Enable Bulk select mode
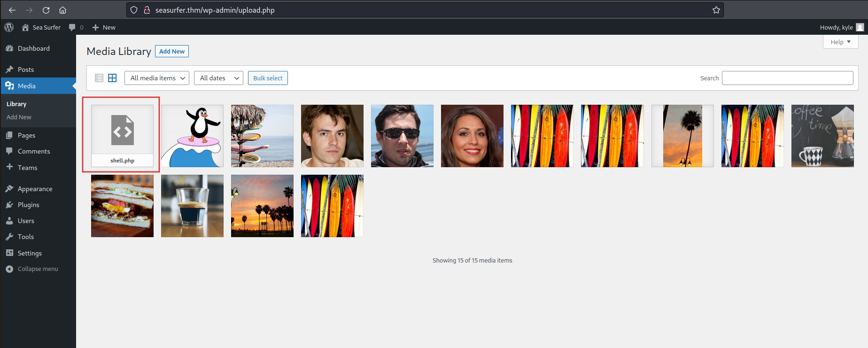 [x=268, y=78]
